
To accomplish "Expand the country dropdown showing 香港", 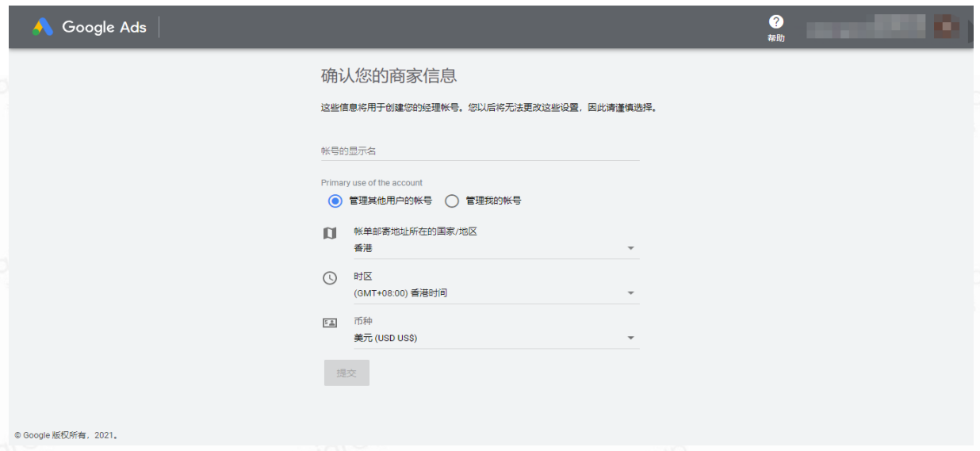I will [496, 248].
